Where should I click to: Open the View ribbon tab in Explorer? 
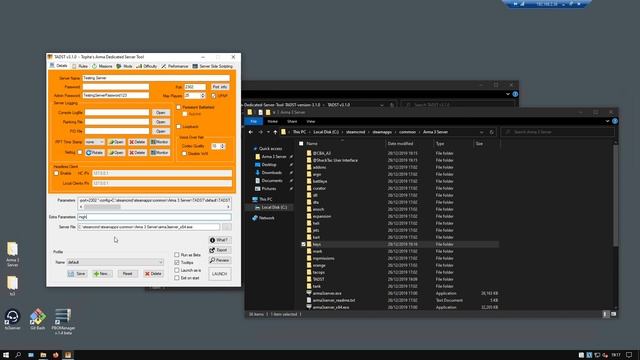pyautogui.click(x=311, y=122)
